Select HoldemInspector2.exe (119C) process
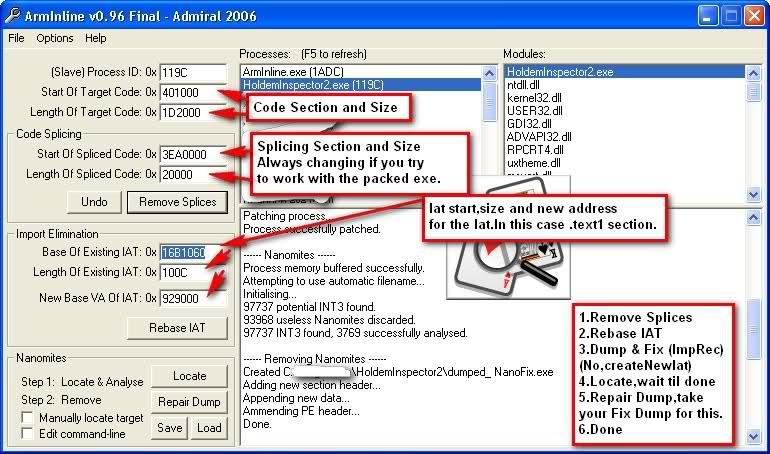Screen dimensions: 770x454 (x=361, y=85)
